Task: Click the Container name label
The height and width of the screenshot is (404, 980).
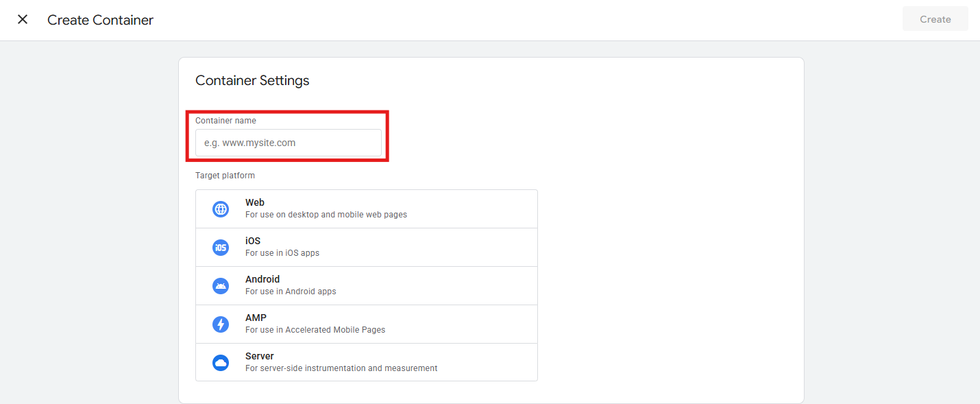Action: pos(225,121)
